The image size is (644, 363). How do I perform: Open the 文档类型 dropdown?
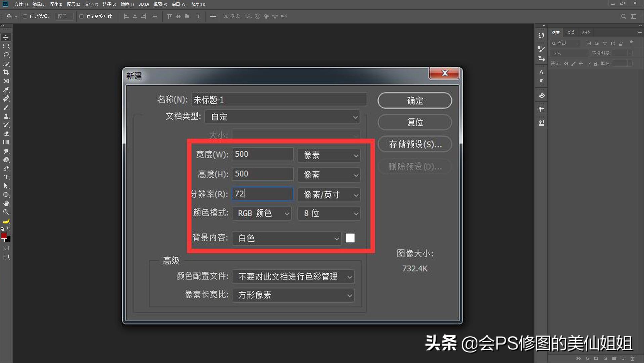[x=282, y=117]
